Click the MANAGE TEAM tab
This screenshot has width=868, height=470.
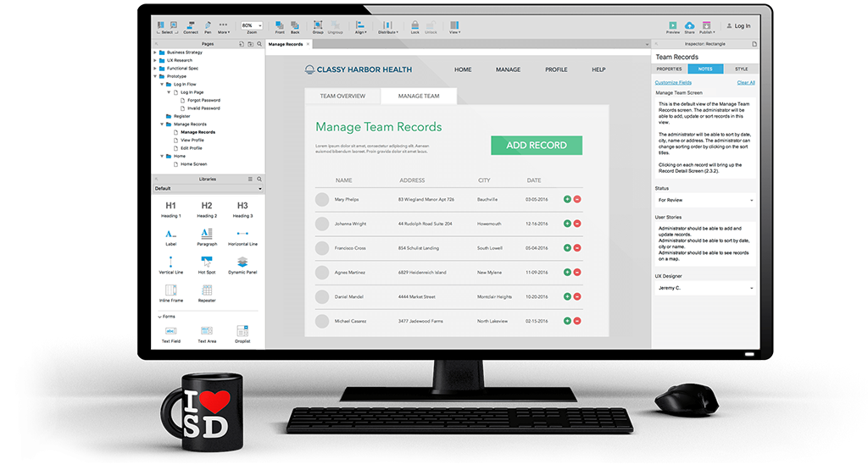(x=419, y=97)
